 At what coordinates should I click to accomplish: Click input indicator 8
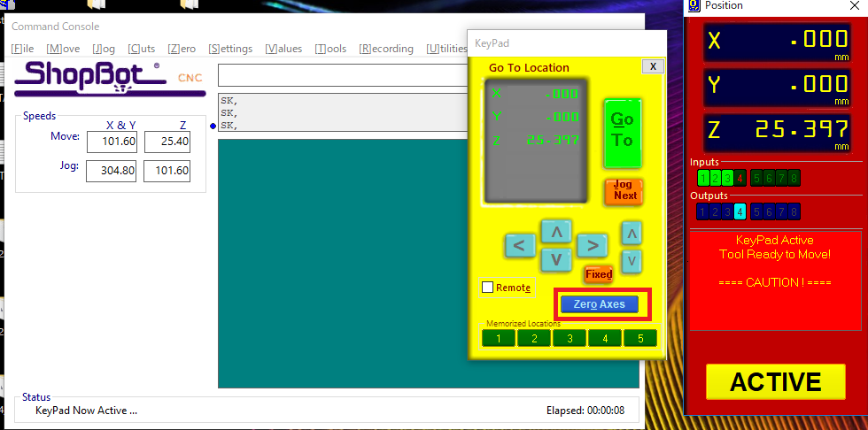point(794,178)
